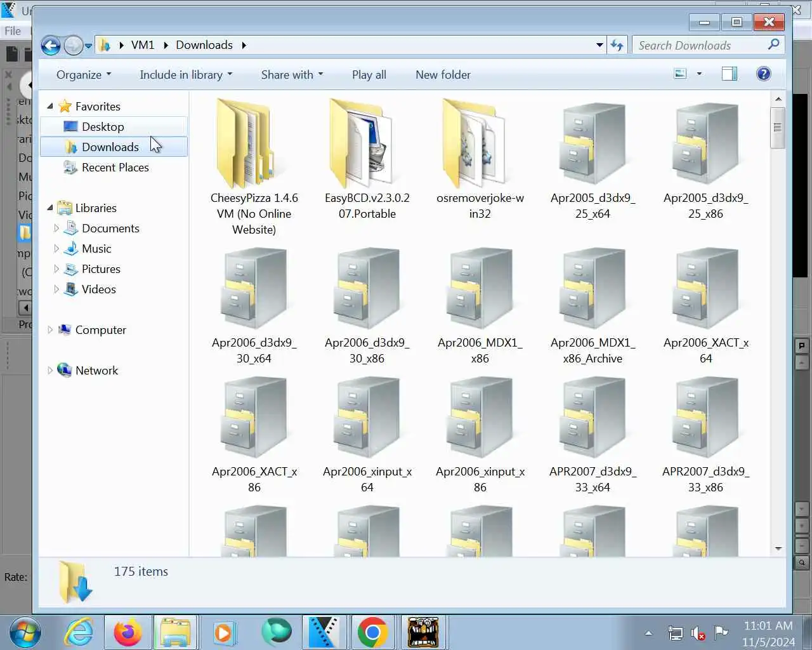Expand the Documents library
The height and width of the screenshot is (650, 812).
click(x=56, y=228)
